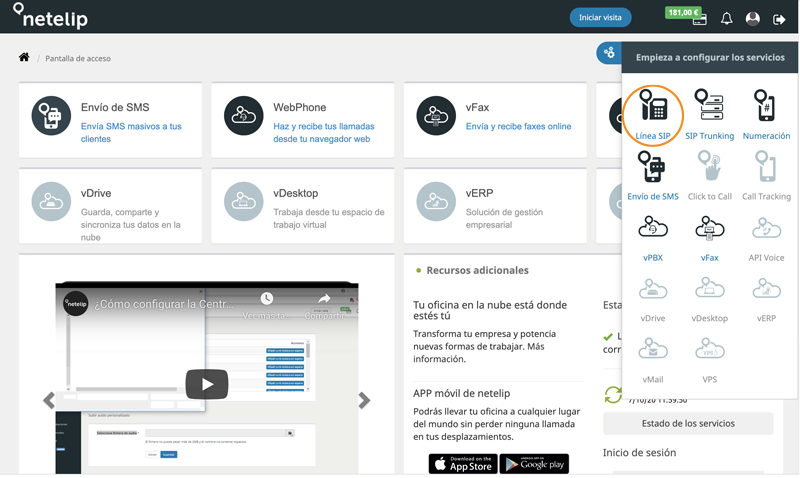Open the API Voice service icon
The height and width of the screenshot is (478, 800).
click(766, 228)
